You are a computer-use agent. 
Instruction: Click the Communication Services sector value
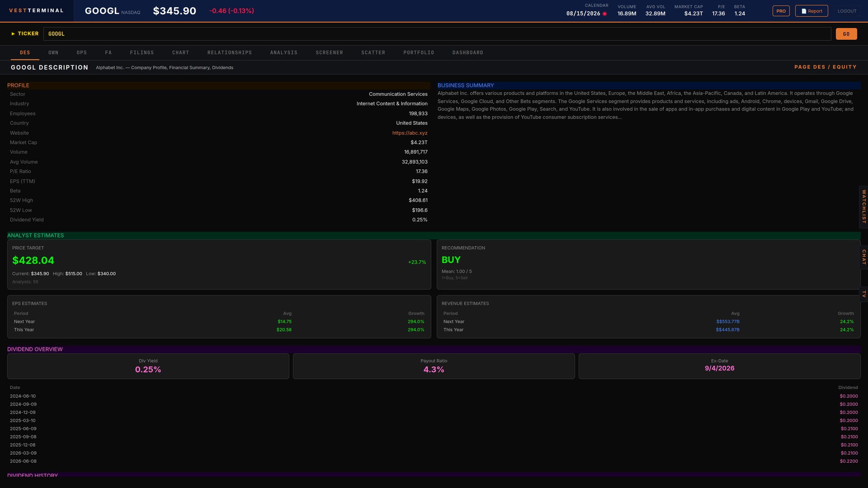click(398, 94)
